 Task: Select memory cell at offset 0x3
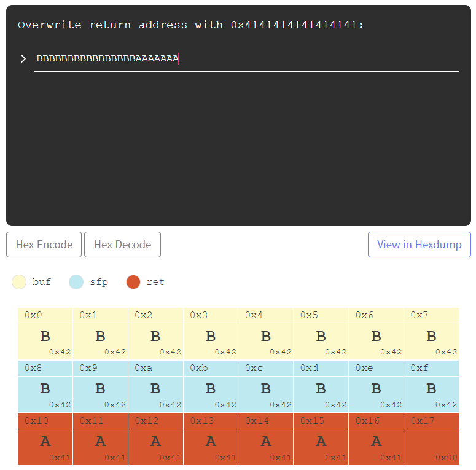(211, 334)
